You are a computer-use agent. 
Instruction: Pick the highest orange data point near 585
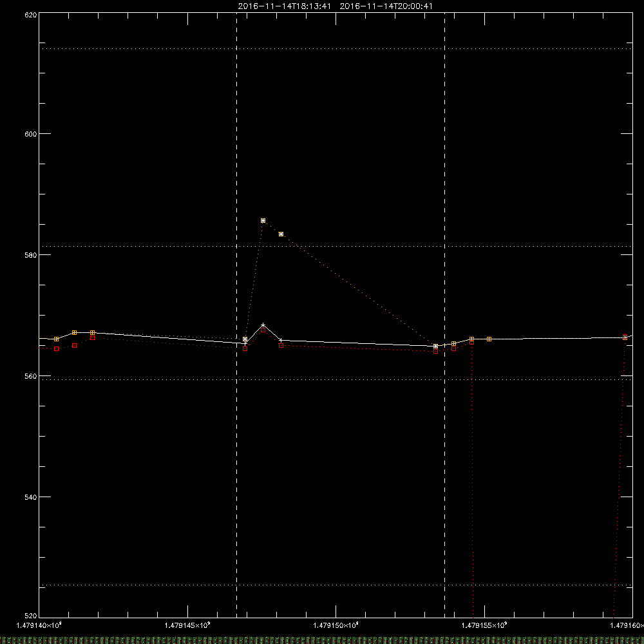[263, 220]
